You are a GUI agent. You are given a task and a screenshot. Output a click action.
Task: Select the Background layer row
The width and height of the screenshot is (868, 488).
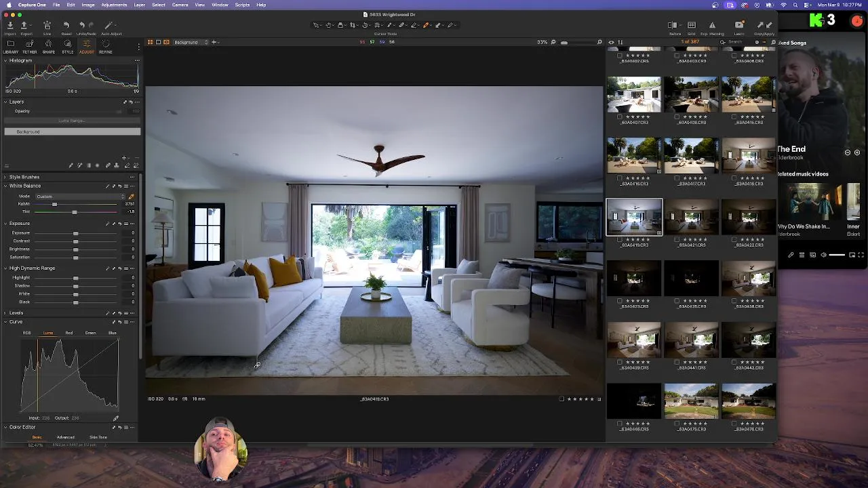coord(72,131)
